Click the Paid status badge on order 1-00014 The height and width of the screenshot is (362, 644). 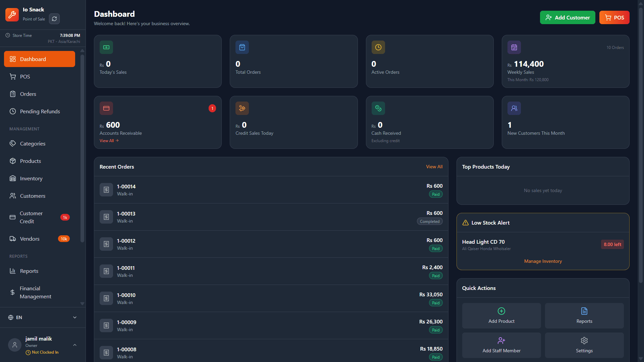pos(435,194)
